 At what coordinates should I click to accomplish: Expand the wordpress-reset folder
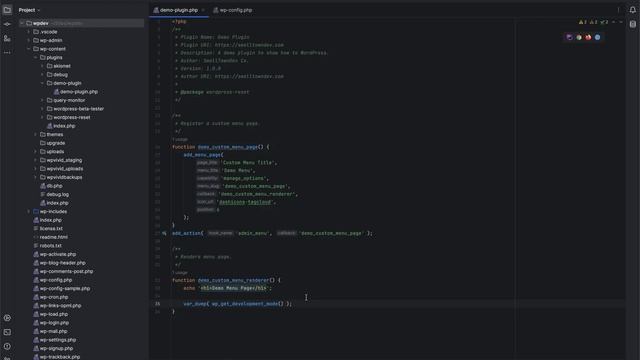[x=42, y=118]
